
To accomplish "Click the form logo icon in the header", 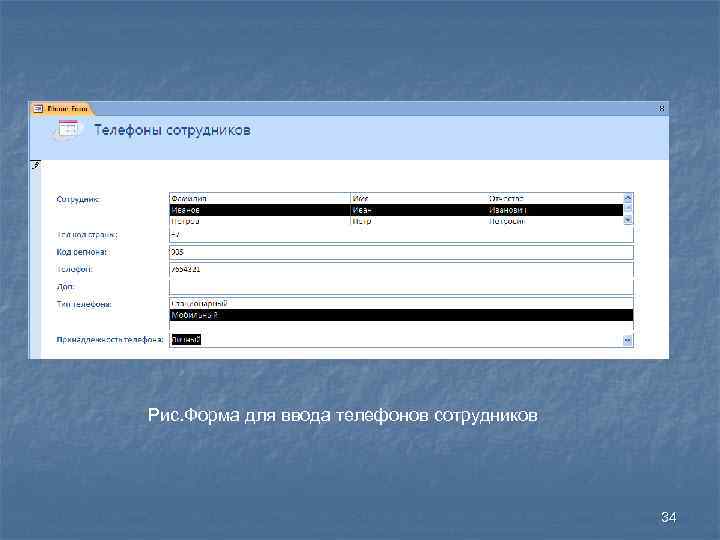I will point(68,130).
